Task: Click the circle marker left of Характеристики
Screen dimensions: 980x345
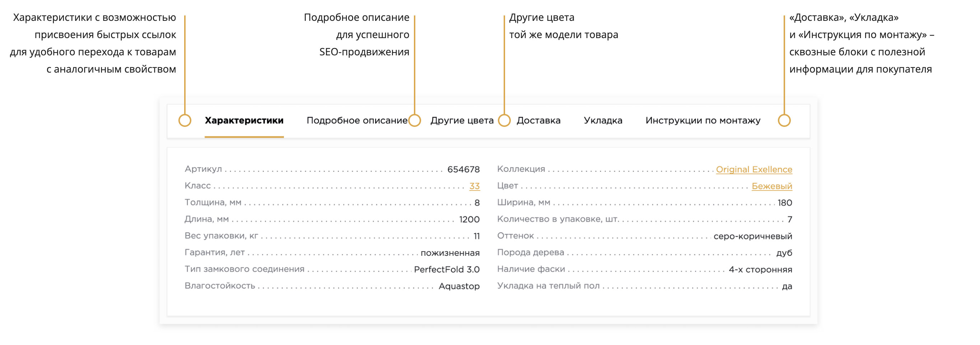Action: pyautogui.click(x=185, y=120)
